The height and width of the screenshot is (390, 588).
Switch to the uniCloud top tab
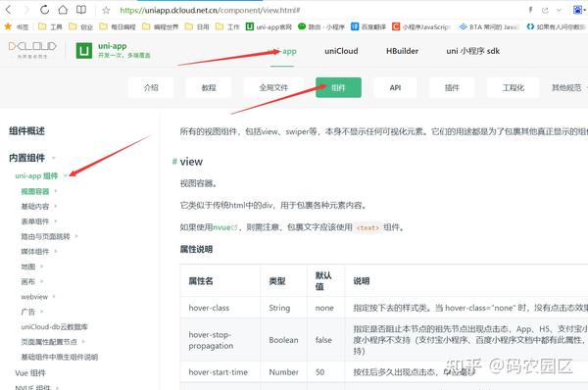point(341,51)
